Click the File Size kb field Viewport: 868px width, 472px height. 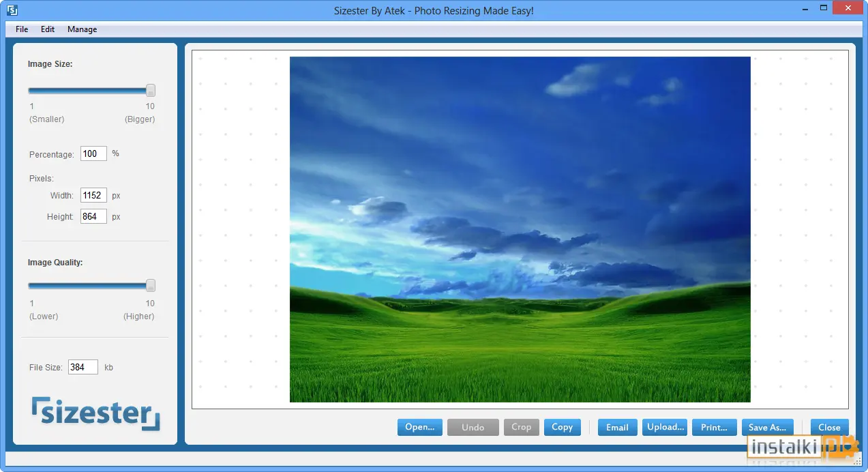[83, 367]
